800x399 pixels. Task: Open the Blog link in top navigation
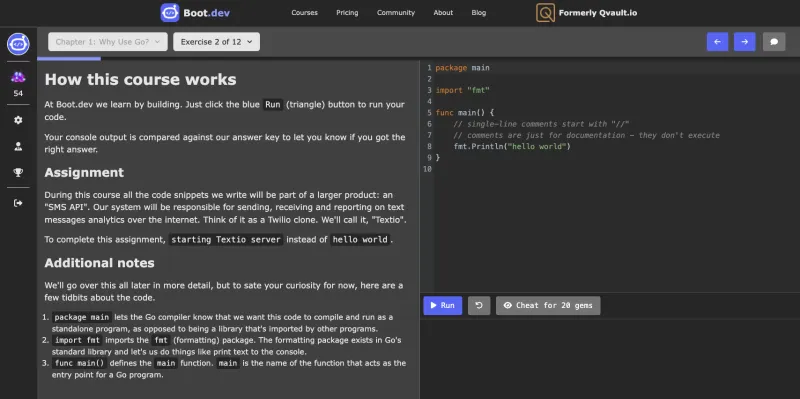tap(479, 13)
